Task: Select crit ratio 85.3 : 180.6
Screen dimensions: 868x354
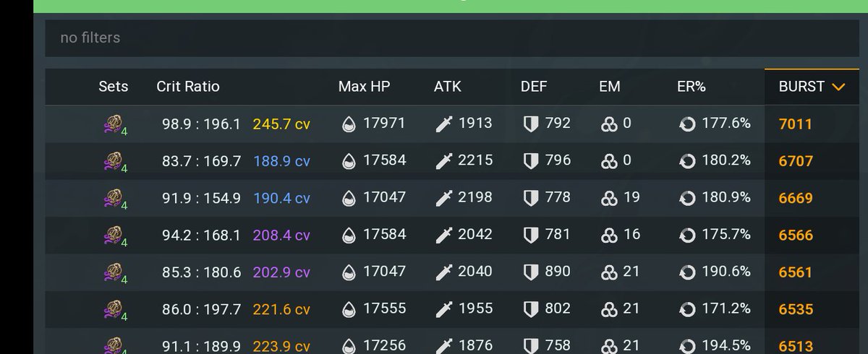Action: tap(201, 272)
